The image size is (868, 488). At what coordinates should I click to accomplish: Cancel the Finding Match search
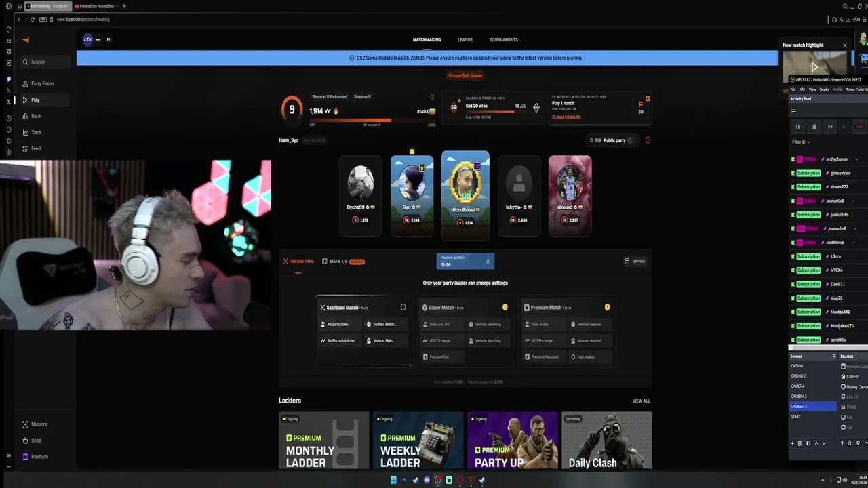pos(487,261)
